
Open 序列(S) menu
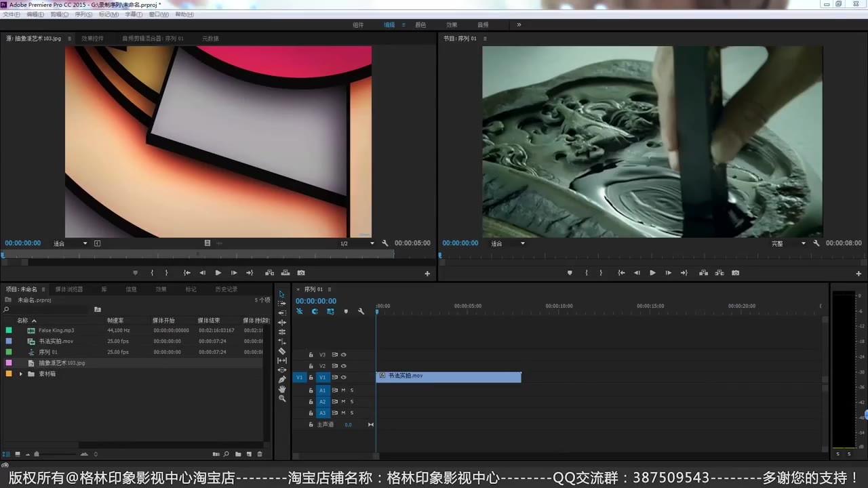[x=83, y=14]
